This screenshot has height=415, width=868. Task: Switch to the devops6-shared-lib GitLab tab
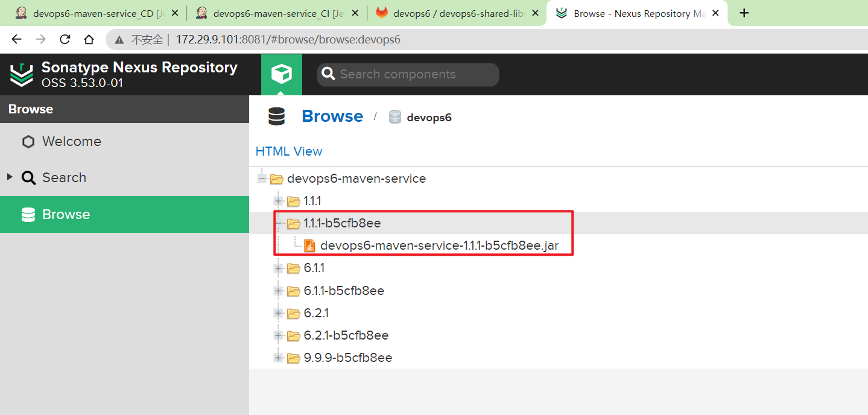coord(456,13)
